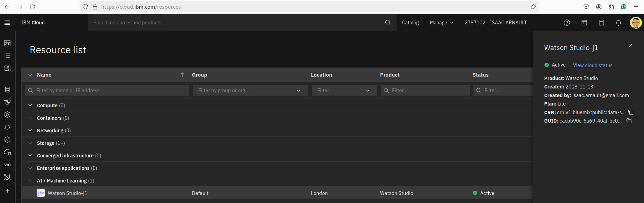Viewport: 644px width, 203px height.
Task: Bookmark this page with star icon
Action: click(x=533, y=7)
